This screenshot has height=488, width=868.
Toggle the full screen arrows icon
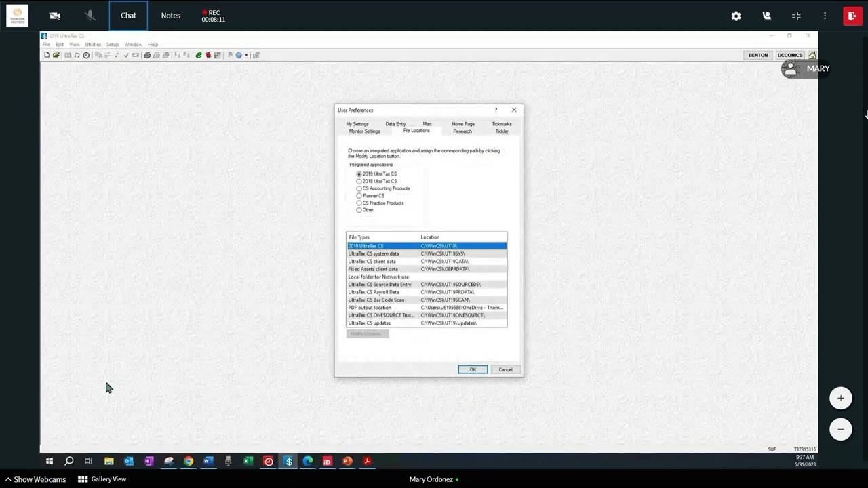click(x=796, y=16)
